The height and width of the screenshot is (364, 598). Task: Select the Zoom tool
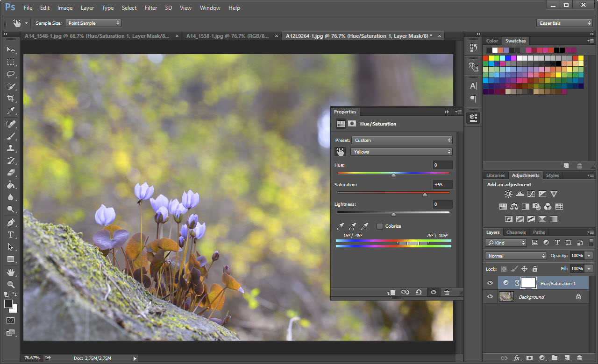[11, 284]
